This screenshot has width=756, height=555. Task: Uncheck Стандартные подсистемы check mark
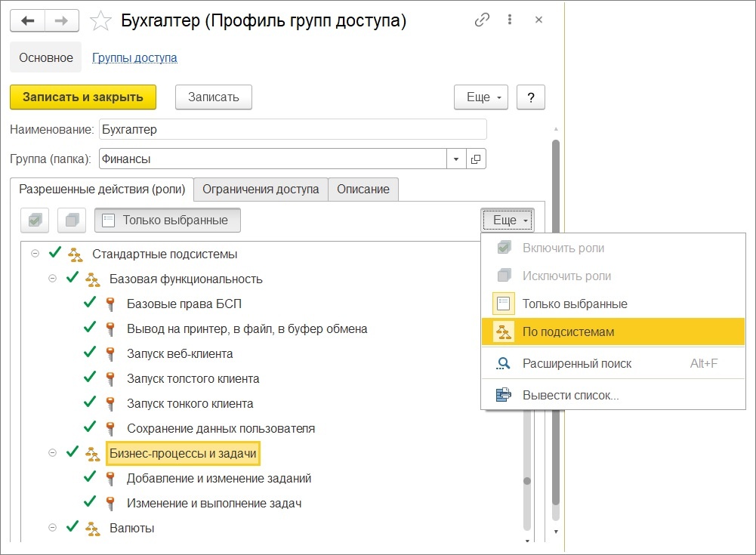click(x=55, y=252)
